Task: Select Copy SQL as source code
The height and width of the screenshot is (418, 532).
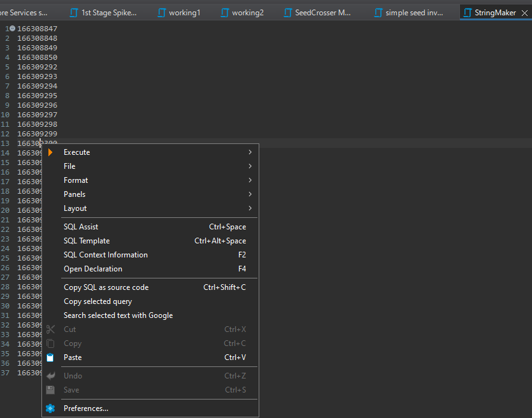Action: (x=106, y=287)
